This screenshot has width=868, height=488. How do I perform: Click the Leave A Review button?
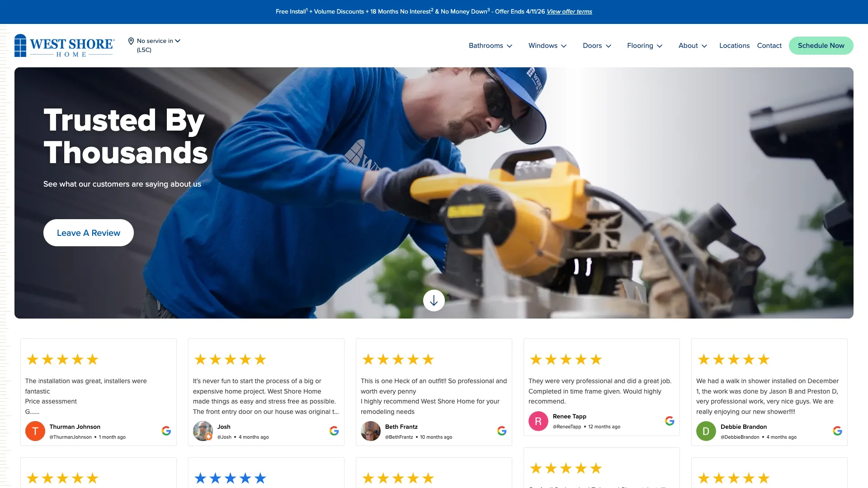[88, 232]
